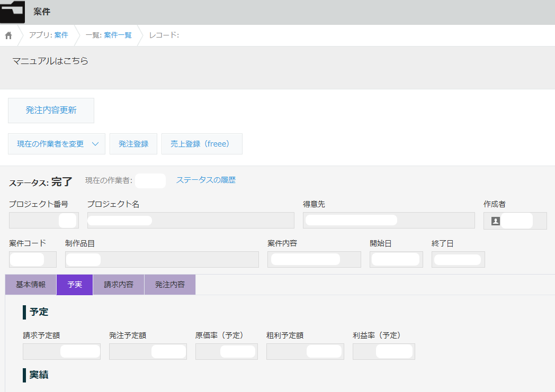Select the 制作品目 field

162,259
